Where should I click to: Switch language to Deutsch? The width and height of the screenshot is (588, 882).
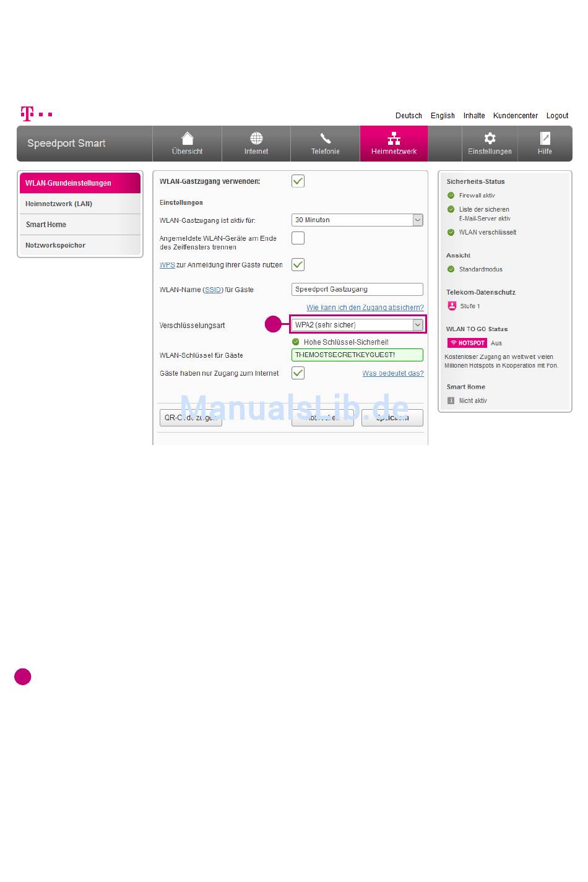click(x=409, y=116)
